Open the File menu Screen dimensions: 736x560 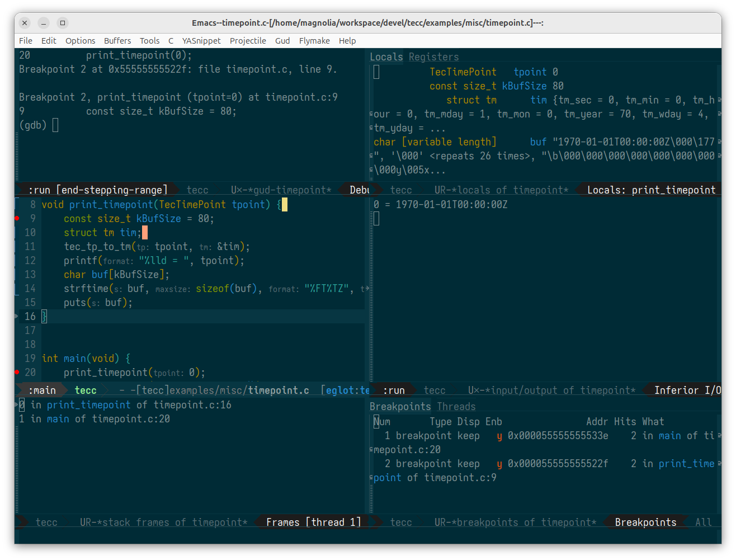coord(26,41)
